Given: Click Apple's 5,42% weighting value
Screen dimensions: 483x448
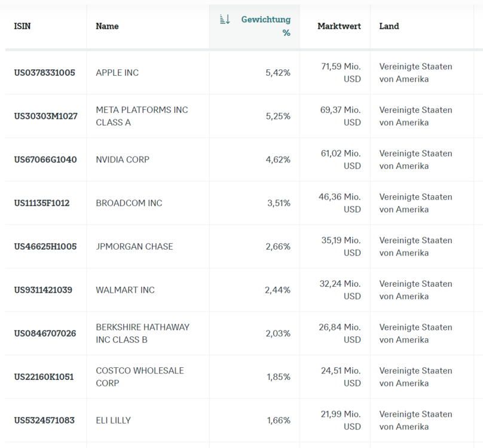Looking at the screenshot, I should 278,73.
